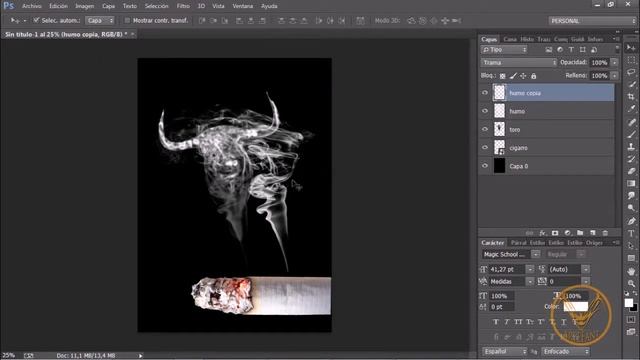The image size is (640, 360).
Task: Open the font size dropdown arrow
Action: (x=530, y=269)
